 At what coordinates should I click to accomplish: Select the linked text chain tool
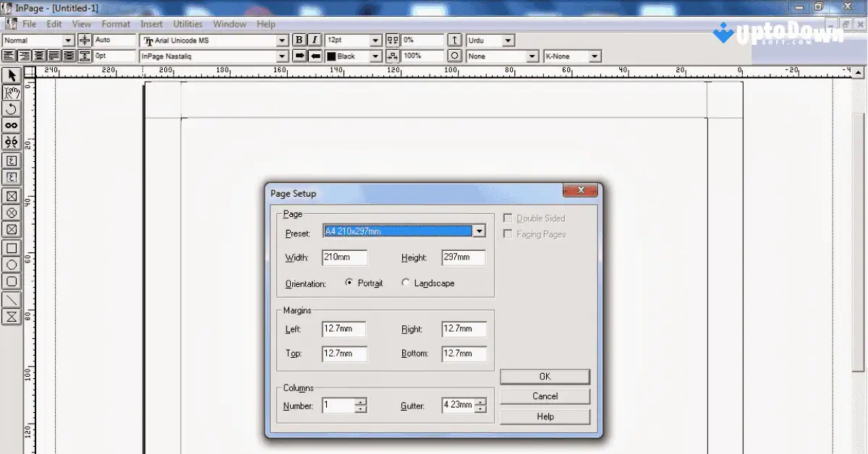(x=10, y=124)
